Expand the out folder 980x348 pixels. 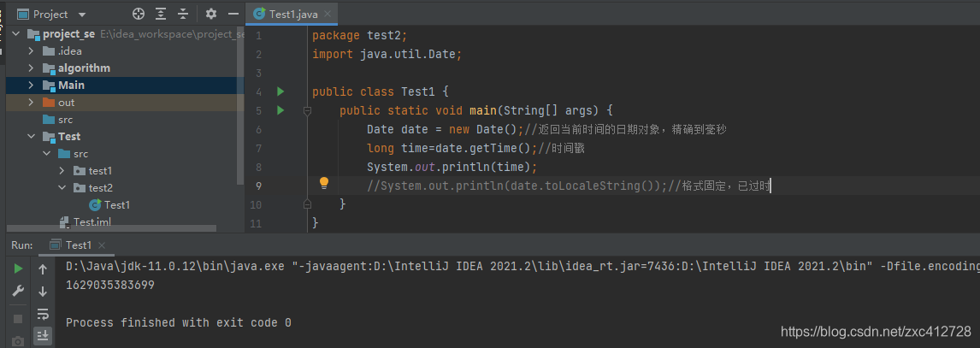click(x=31, y=103)
